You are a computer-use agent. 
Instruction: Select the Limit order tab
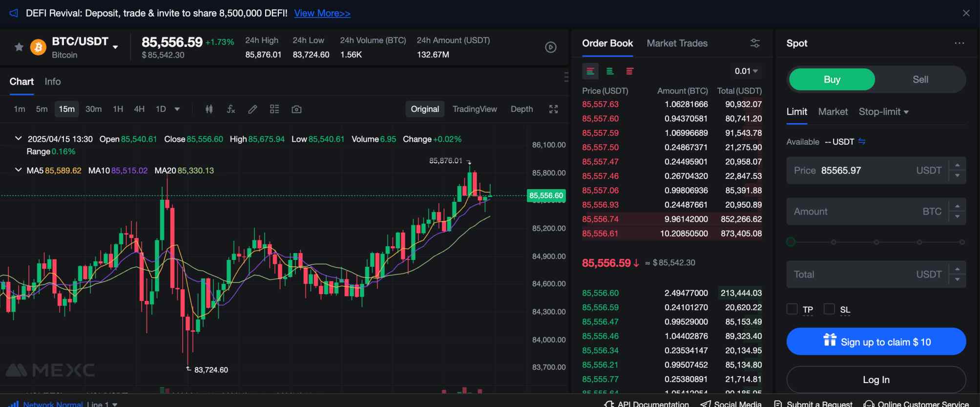[x=796, y=112]
